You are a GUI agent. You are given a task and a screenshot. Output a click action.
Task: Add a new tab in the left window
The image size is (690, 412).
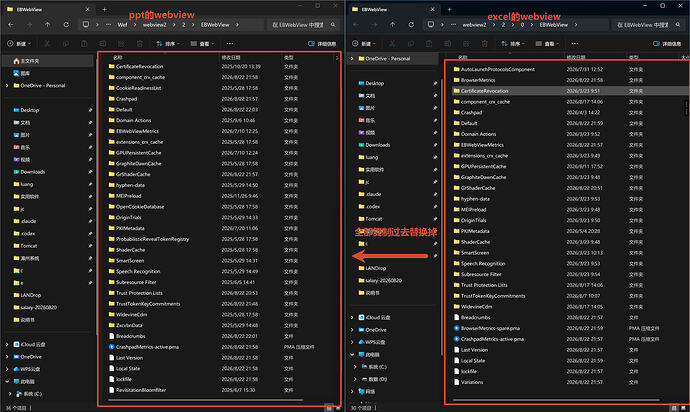pyautogui.click(x=104, y=9)
